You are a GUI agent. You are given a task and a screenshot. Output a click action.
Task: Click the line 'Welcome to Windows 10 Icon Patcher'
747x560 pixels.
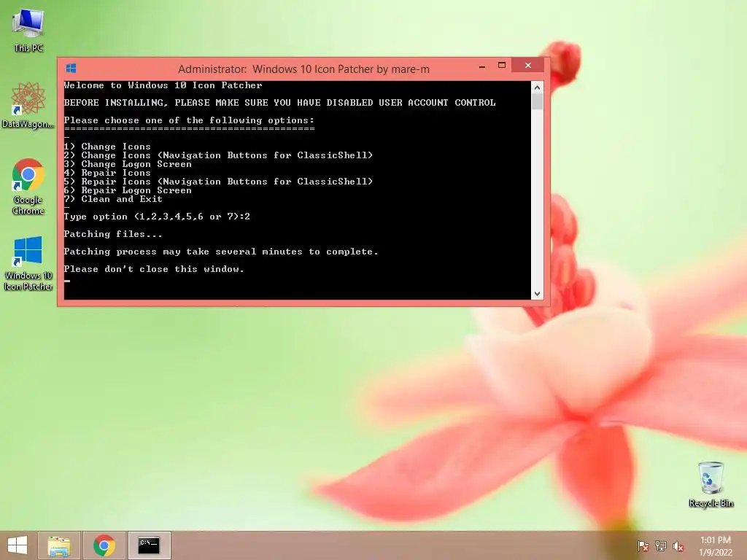click(163, 86)
